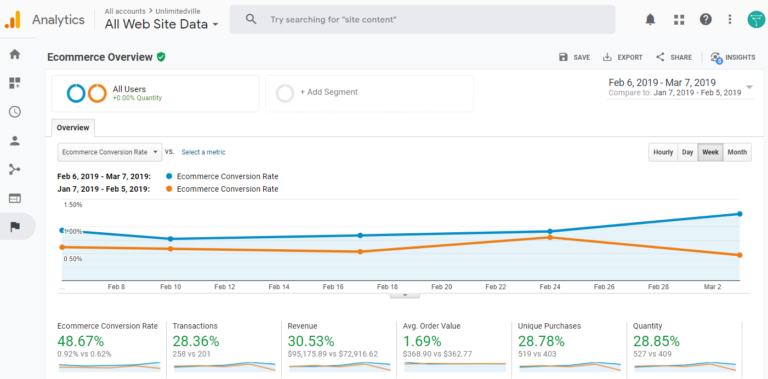Select the Overview tab

(x=73, y=128)
